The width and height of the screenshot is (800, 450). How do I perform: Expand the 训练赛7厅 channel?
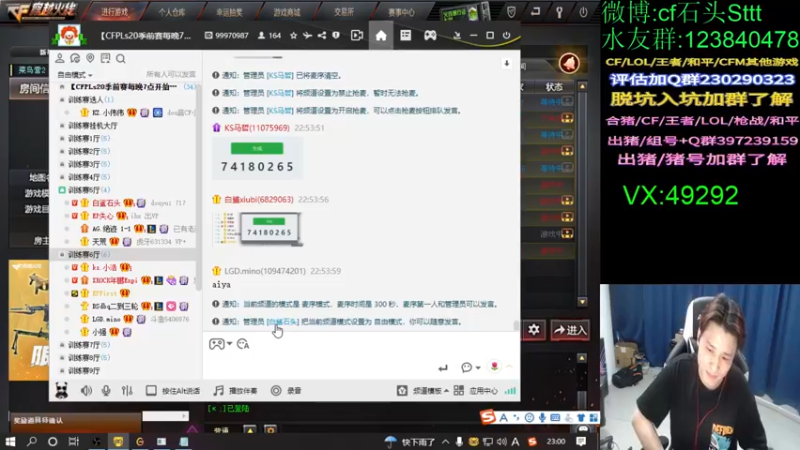(62, 344)
